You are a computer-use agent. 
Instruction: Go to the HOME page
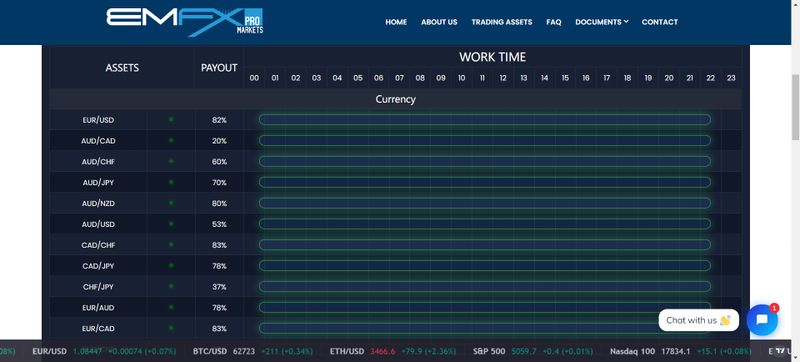tap(396, 22)
